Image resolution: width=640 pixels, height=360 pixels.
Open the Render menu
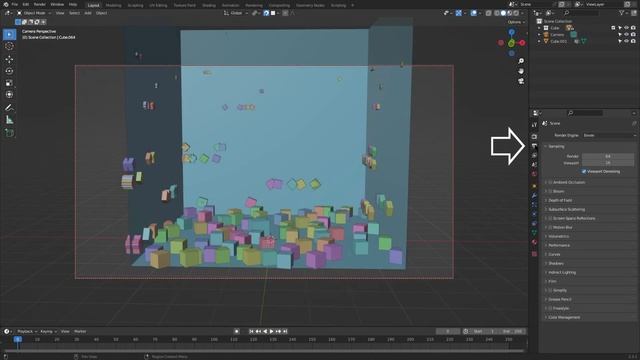(40, 4)
